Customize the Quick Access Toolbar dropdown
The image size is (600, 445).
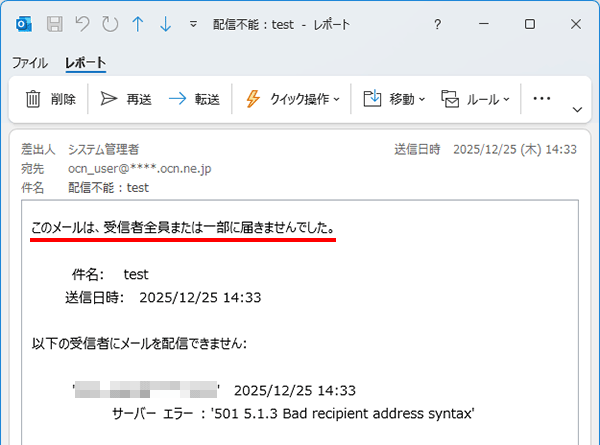click(x=192, y=23)
